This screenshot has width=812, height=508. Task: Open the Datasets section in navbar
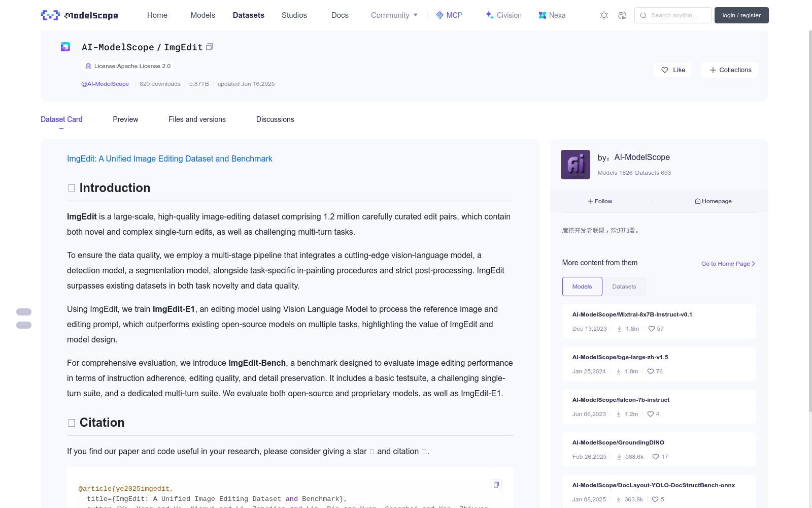tap(249, 15)
